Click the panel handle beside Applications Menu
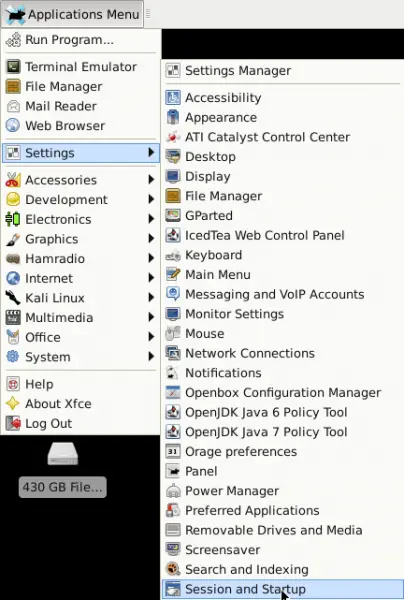Image resolution: width=404 pixels, height=600 pixels. pos(148,14)
